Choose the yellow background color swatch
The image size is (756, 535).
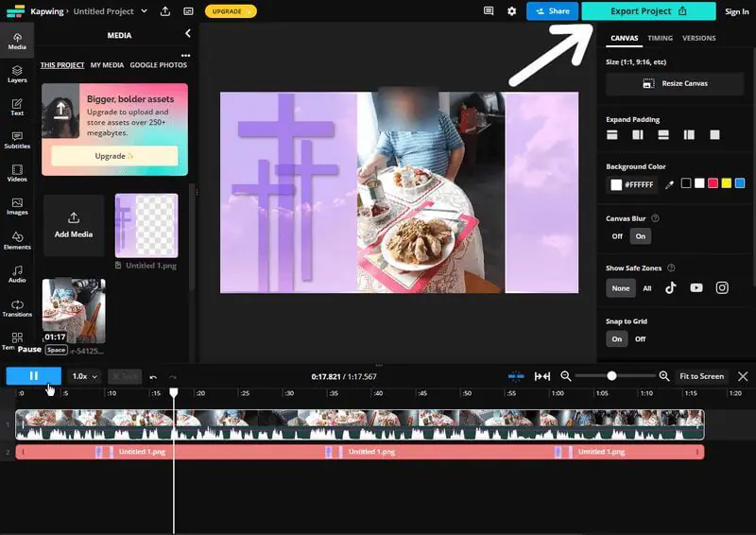pyautogui.click(x=726, y=183)
